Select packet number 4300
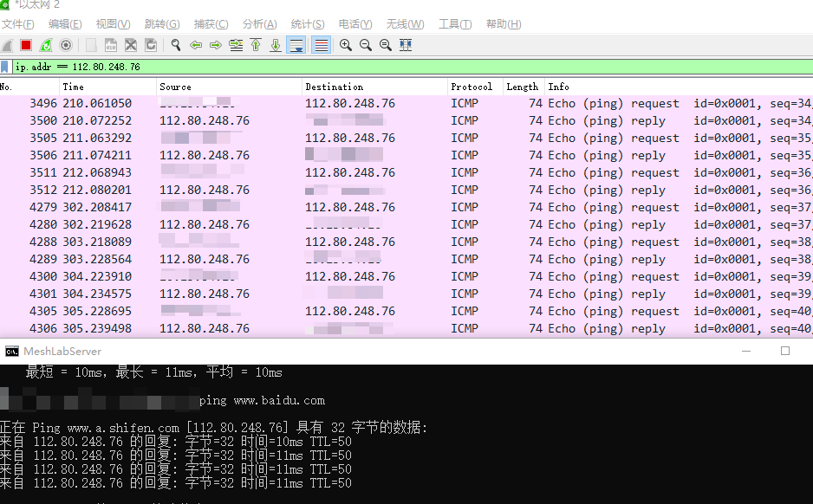The height and width of the screenshot is (504, 813). 406,276
